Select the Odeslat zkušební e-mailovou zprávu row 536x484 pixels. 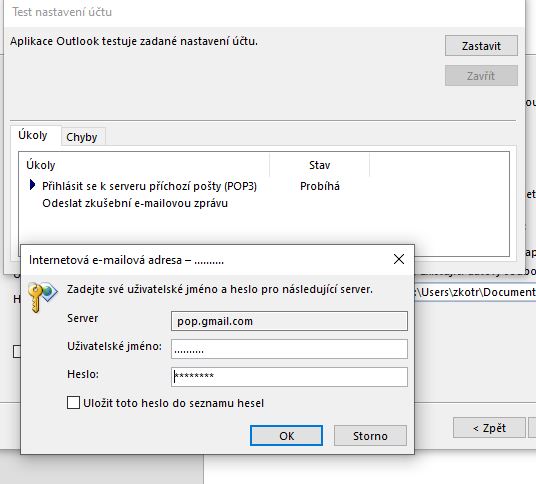click(x=135, y=203)
